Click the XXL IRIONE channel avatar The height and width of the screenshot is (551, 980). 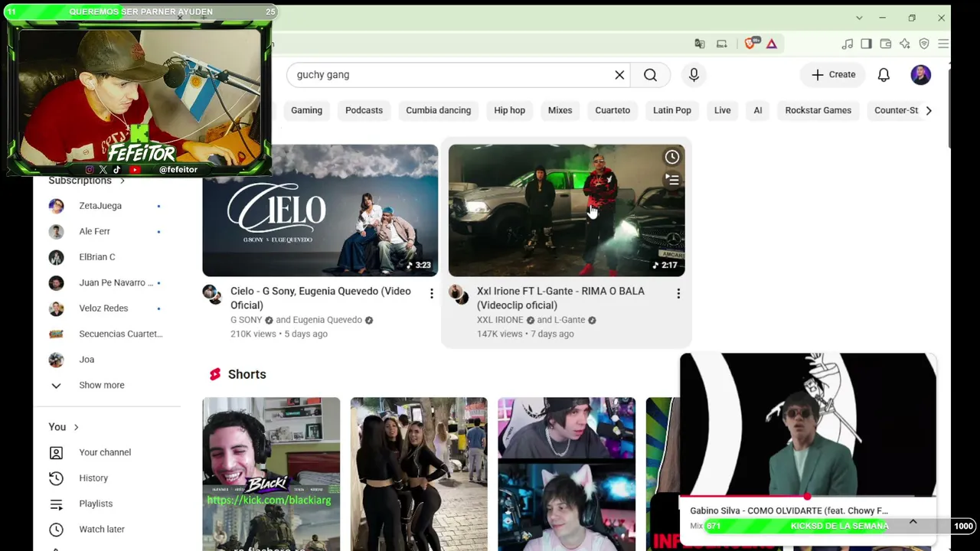point(459,294)
